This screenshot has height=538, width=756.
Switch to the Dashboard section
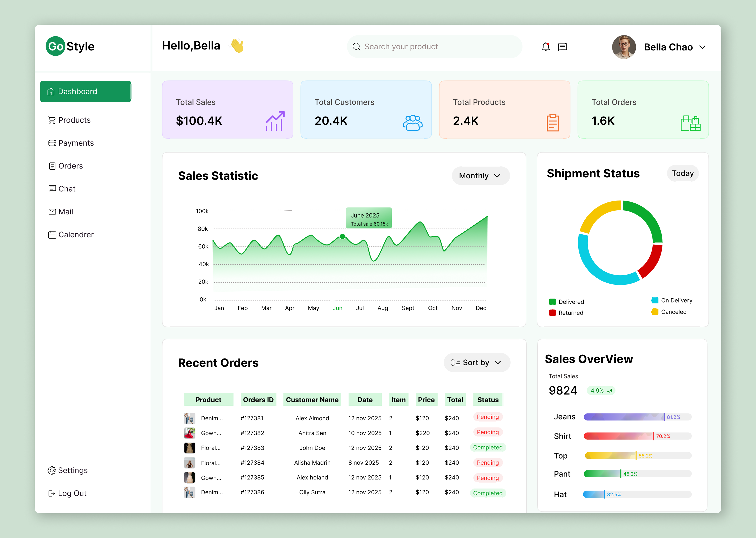coord(86,91)
